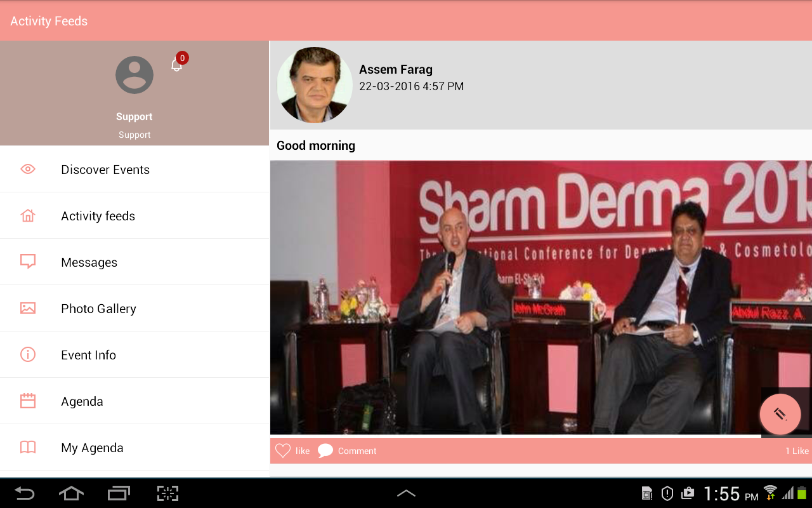Tap the 1:55 PM clock
The height and width of the screenshot is (508, 812).
pyautogui.click(x=731, y=493)
